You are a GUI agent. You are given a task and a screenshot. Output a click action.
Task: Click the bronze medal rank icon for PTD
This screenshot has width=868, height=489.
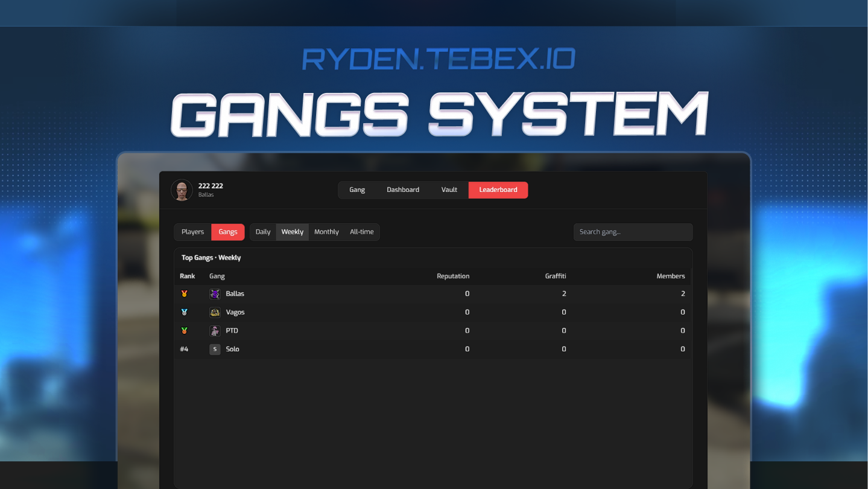tap(185, 331)
